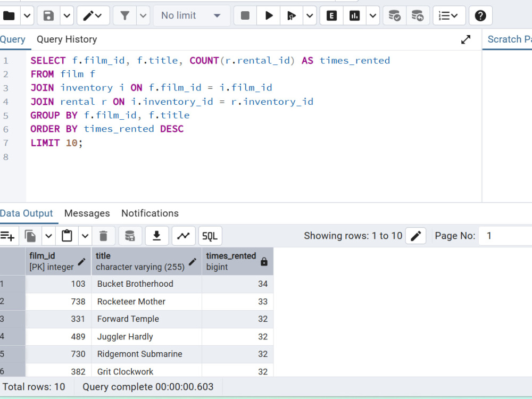
Task: Switch to the Query tab
Action: (x=13, y=39)
